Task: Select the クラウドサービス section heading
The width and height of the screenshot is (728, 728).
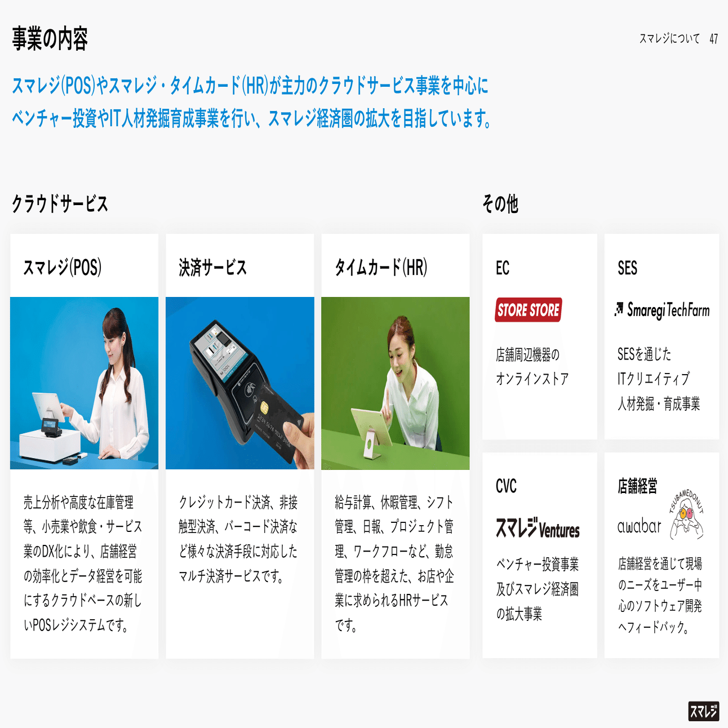Action: 60,203
